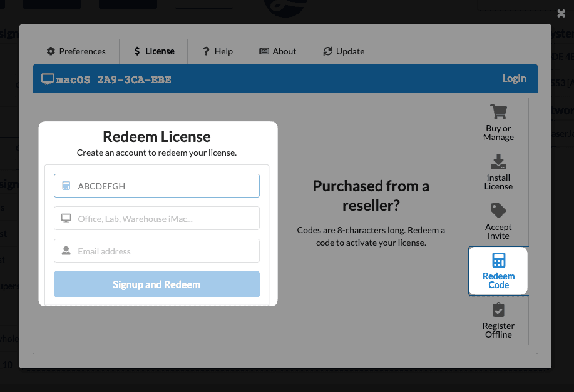Screen dimensions: 574x392
Task: Open the Help tab
Action: 217,51
